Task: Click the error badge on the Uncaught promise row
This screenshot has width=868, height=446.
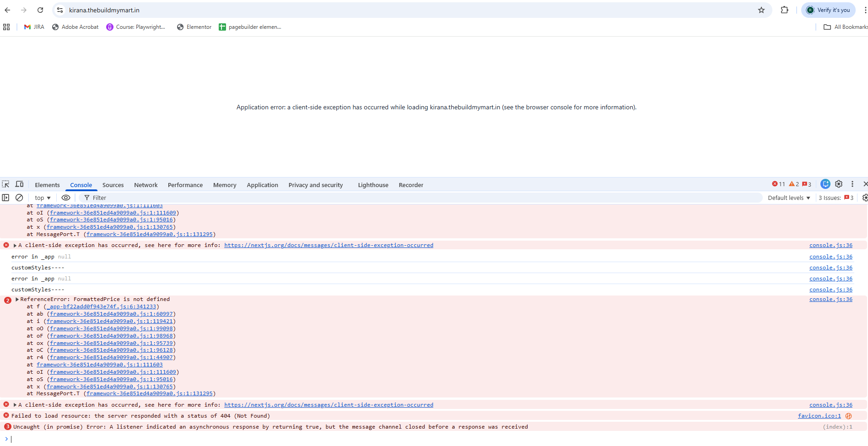Action: pyautogui.click(x=8, y=427)
